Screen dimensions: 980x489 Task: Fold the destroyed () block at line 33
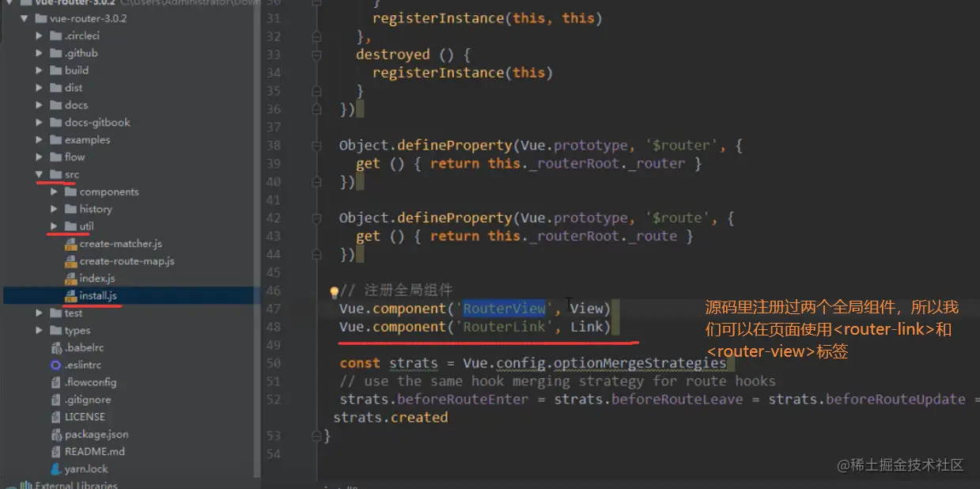pos(316,55)
